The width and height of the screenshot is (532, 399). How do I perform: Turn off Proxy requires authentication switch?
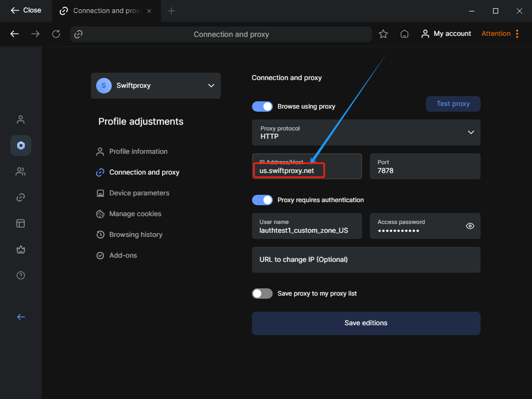point(262,200)
